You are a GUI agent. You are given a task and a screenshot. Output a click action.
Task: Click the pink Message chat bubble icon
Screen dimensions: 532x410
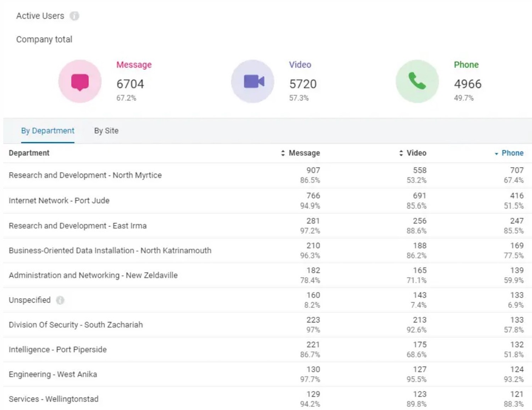(80, 82)
